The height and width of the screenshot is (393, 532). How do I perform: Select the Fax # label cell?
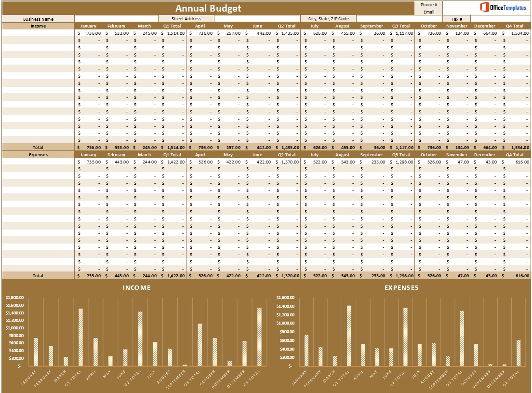click(457, 19)
